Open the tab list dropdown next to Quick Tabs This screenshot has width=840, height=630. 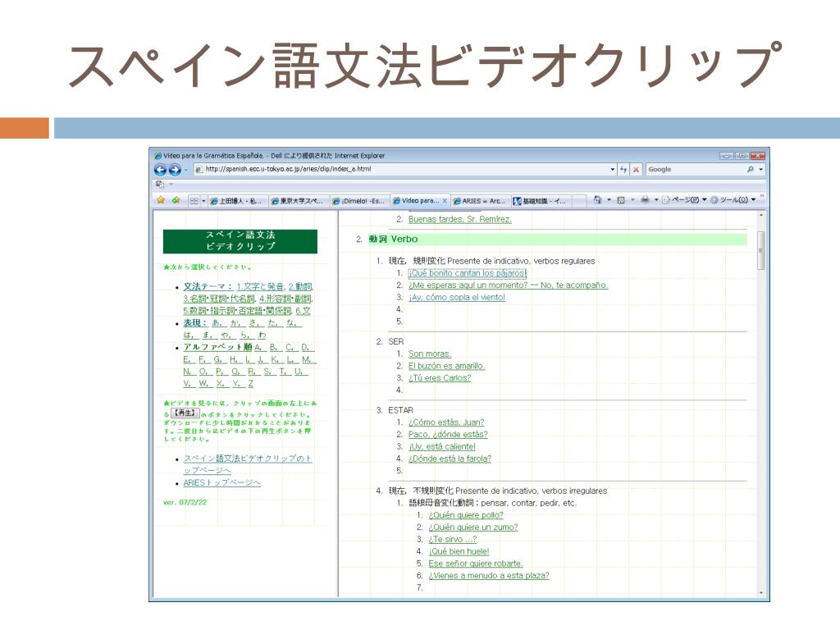point(203,201)
